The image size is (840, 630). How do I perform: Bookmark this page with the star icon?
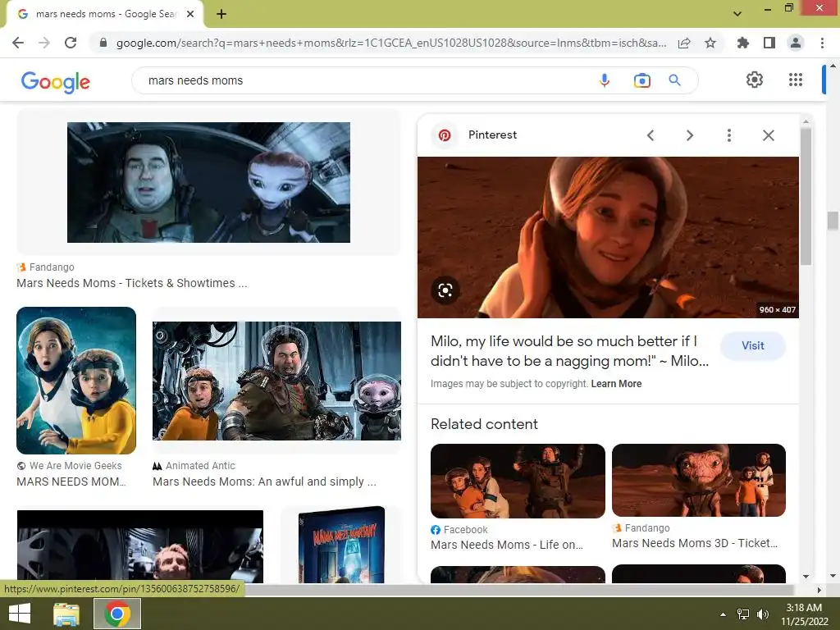tap(710, 43)
